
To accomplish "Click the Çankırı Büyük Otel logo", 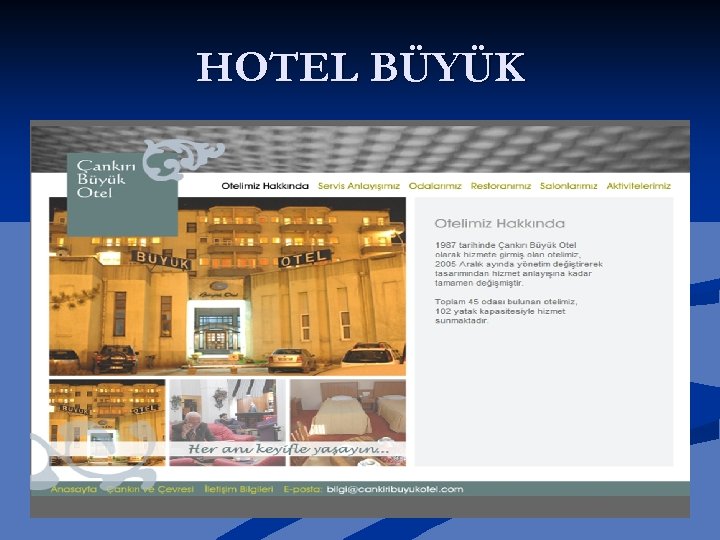I will tap(123, 194).
